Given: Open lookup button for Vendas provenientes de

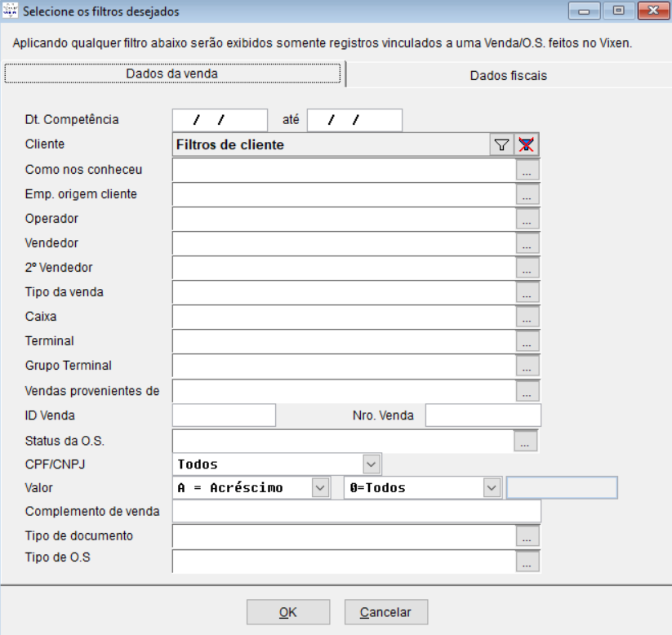Looking at the screenshot, I should click(x=527, y=391).
